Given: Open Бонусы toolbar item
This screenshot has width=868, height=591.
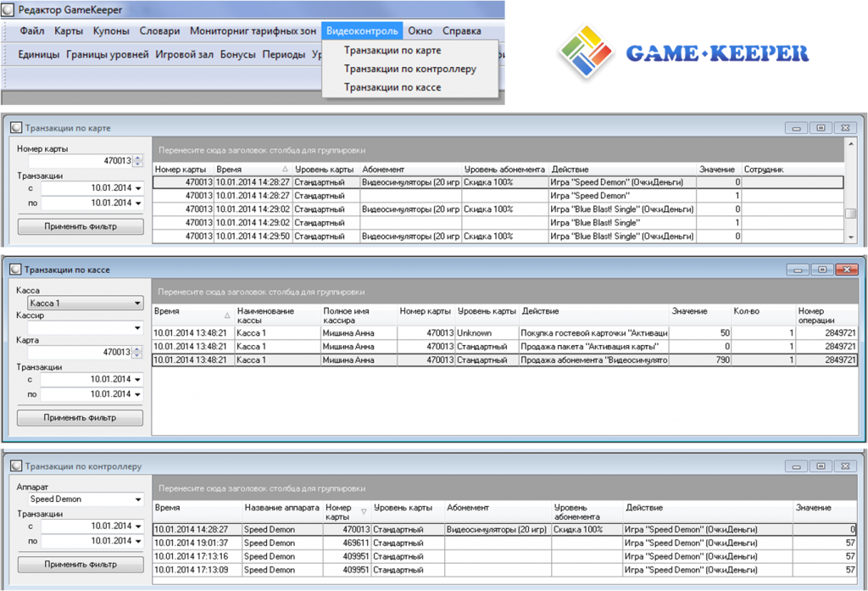Looking at the screenshot, I should (238, 54).
